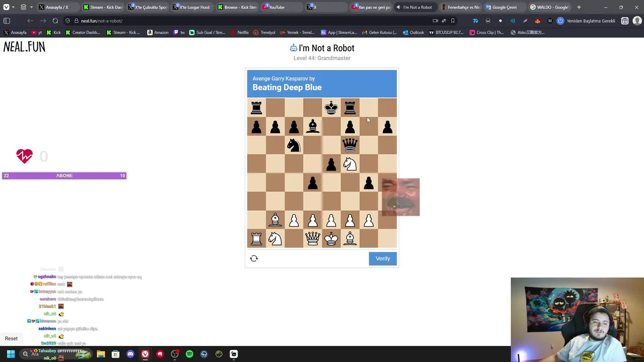
Task: Switch to the Fenerbahçe vs tab
Action: coord(460,7)
